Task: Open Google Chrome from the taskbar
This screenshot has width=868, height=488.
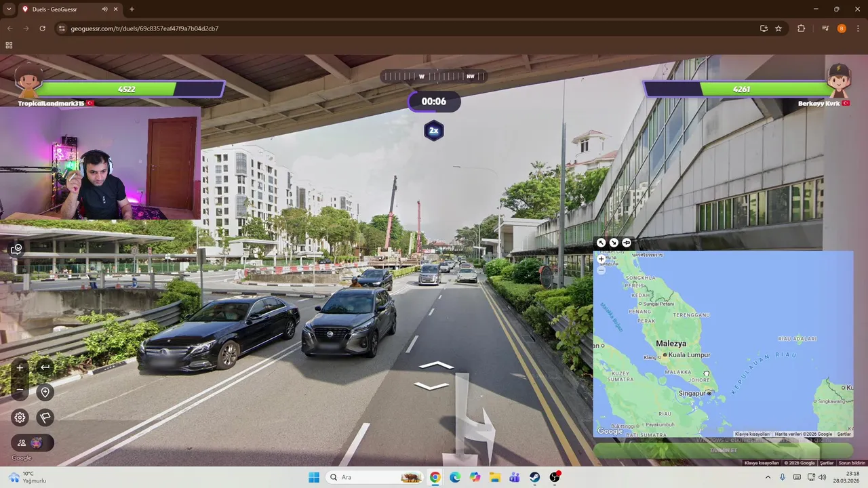Action: click(435, 477)
